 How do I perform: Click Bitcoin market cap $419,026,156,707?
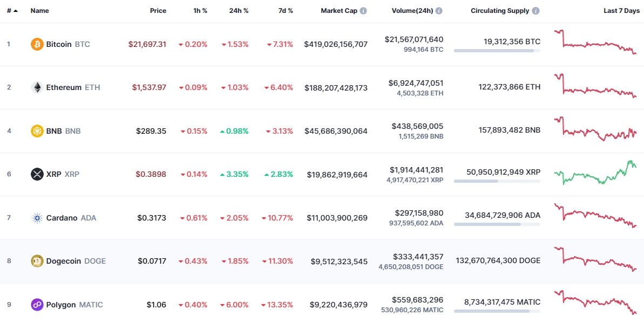(336, 44)
